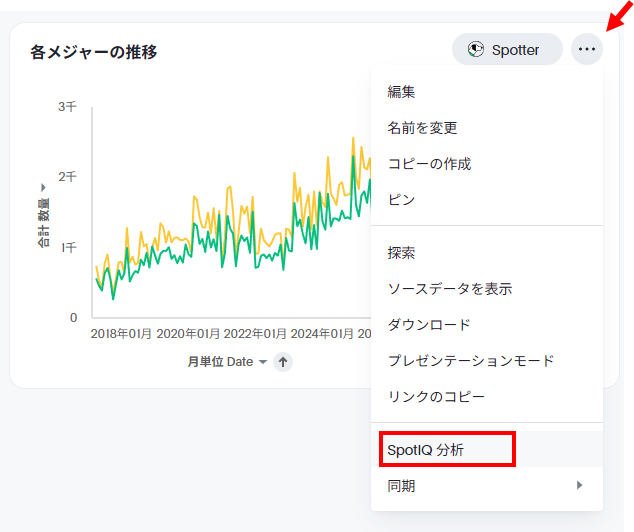Choose 探索 from the context menu
The image size is (634, 532).
[x=402, y=253]
